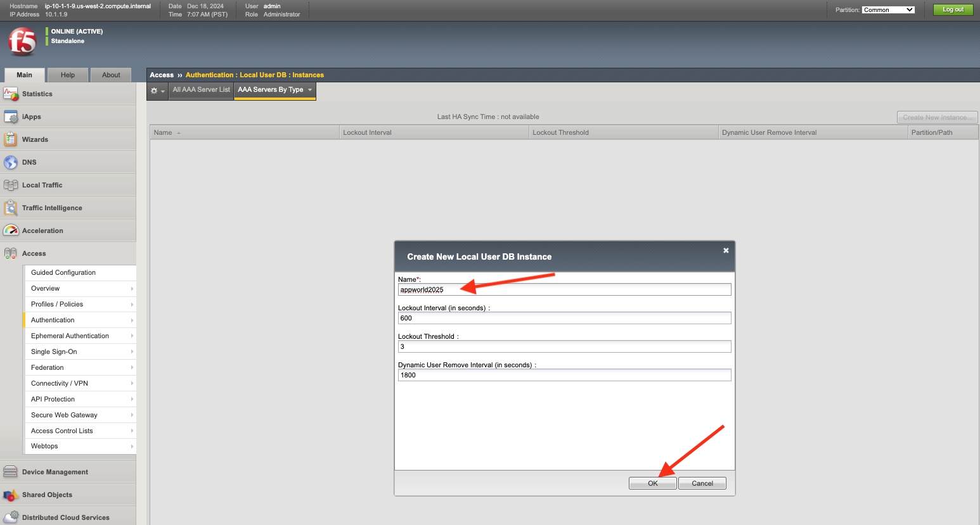Click the Log out button

click(953, 9)
